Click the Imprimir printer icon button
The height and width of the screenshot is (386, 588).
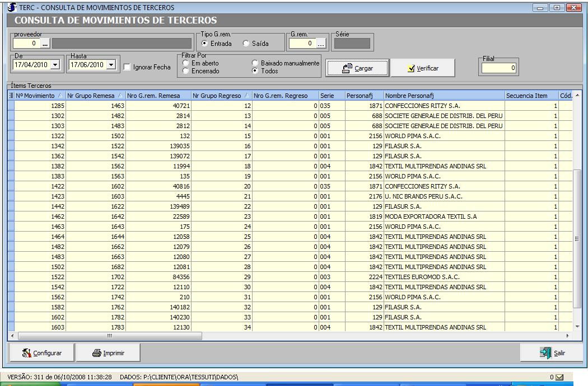pos(108,353)
